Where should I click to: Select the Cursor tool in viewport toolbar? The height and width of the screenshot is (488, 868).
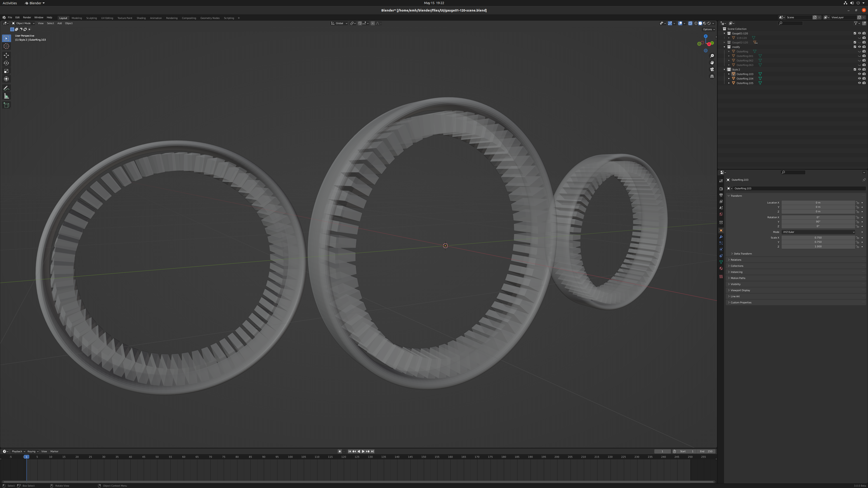click(x=6, y=46)
